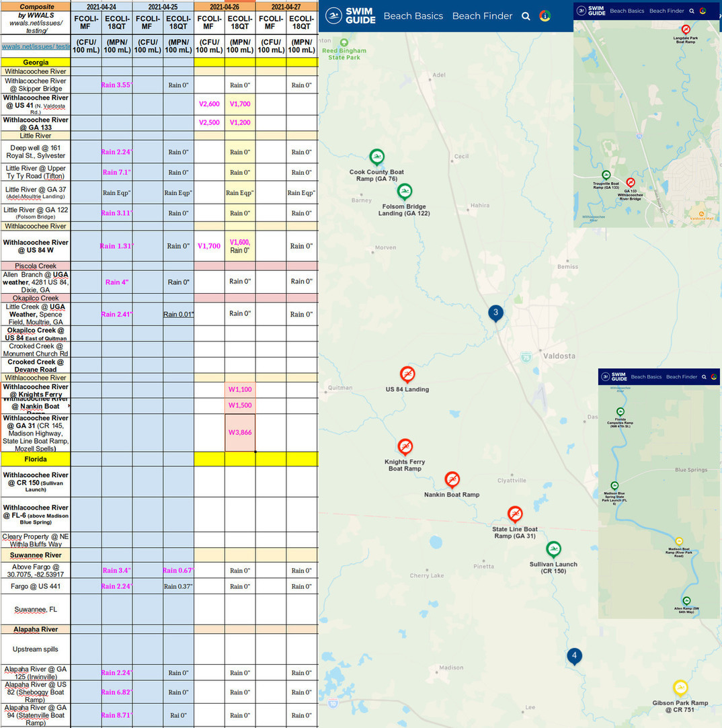
Task: Select Nankin Boat Ramp red marker
Action: [x=452, y=480]
